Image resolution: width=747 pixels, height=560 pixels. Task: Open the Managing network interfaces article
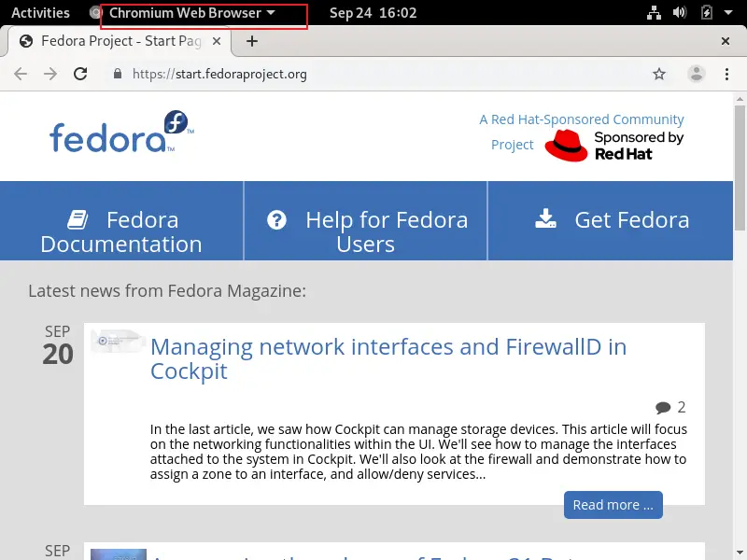tap(388, 358)
